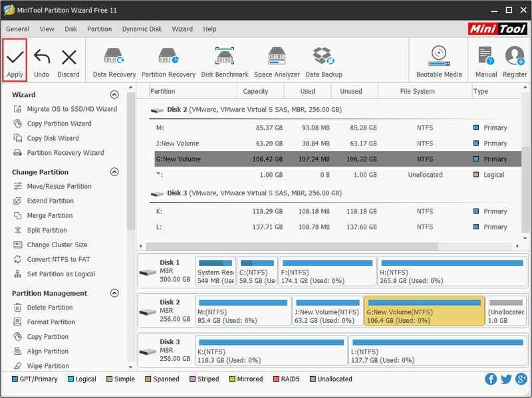Open Bootable Media builder
This screenshot has height=398, width=532.
coord(439,62)
